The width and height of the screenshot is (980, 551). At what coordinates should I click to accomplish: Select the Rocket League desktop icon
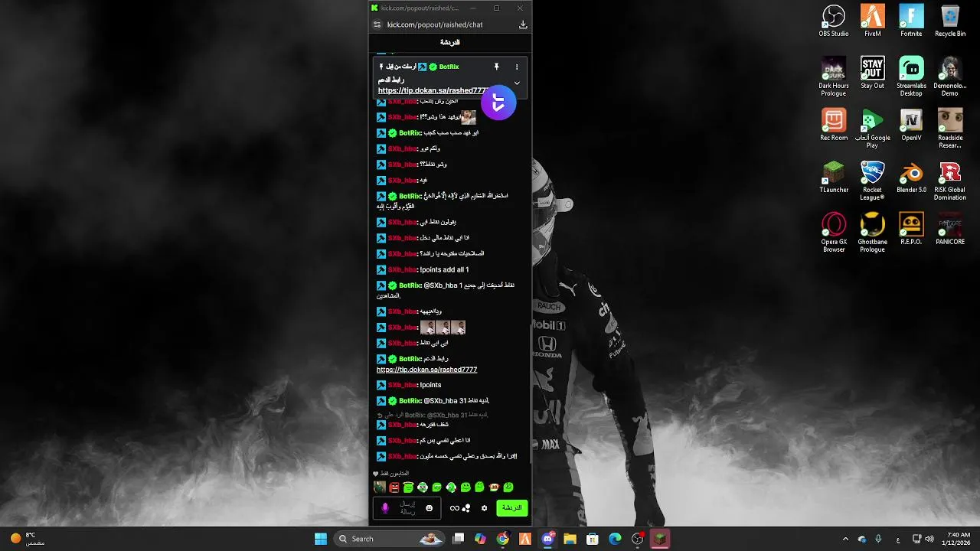pyautogui.click(x=872, y=181)
